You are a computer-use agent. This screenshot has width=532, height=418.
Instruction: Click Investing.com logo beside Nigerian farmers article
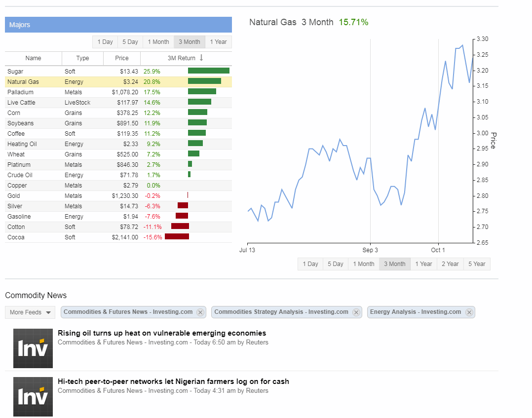33,397
